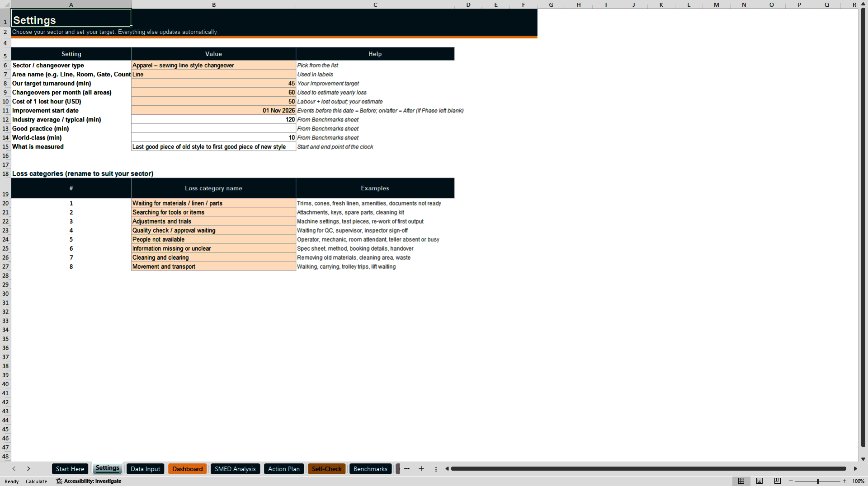Image resolution: width=868 pixels, height=486 pixels.
Task: Click Calculate in the status bar
Action: click(36, 481)
